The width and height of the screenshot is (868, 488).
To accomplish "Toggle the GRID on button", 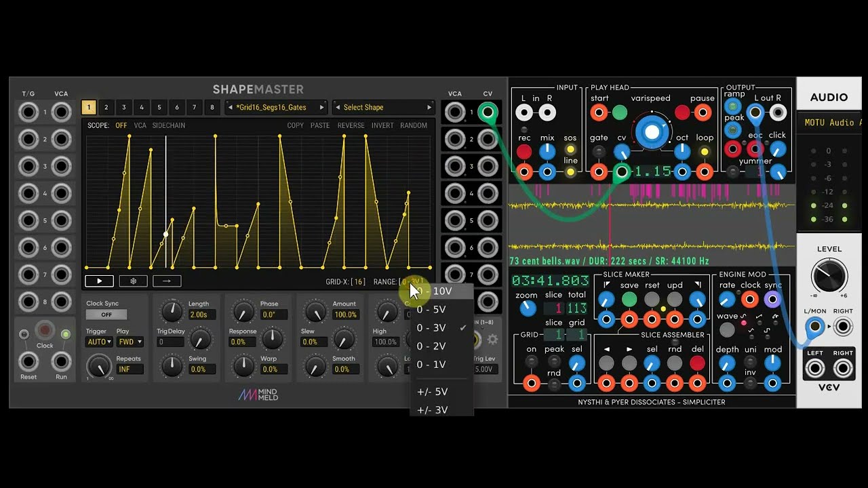I will coord(532,363).
